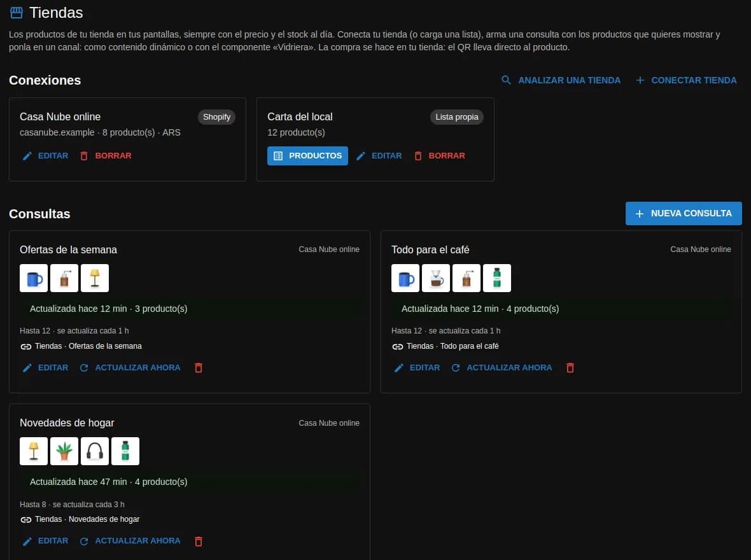
Task: Select green bottle thumbnail in Todo para el café
Action: (497, 278)
